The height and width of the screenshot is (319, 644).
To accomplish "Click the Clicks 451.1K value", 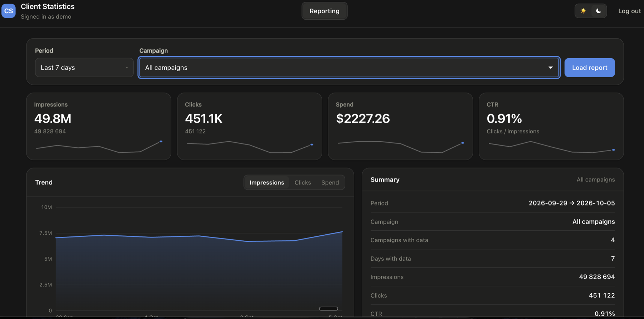I will click(204, 118).
